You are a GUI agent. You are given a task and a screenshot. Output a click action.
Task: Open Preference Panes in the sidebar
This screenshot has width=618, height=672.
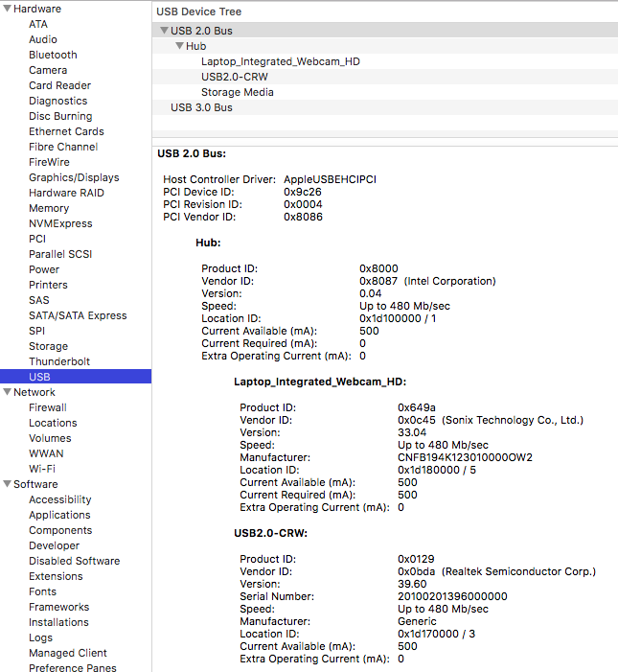pyautogui.click(x=72, y=667)
